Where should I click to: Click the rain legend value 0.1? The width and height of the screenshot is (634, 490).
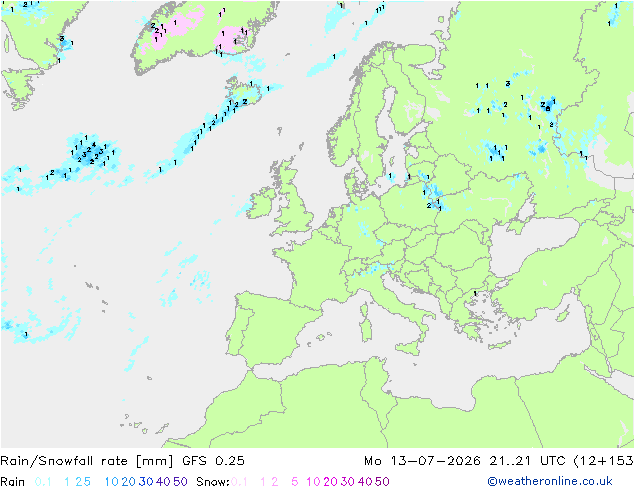tap(43, 482)
